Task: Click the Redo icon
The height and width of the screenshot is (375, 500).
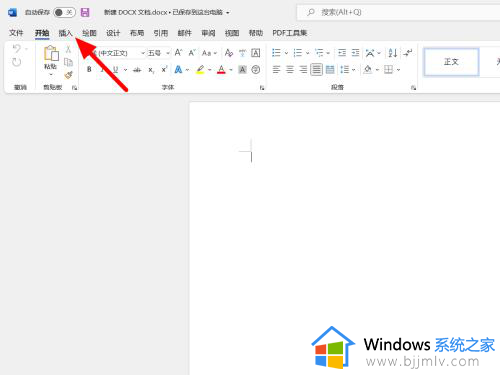Action: coord(16,62)
